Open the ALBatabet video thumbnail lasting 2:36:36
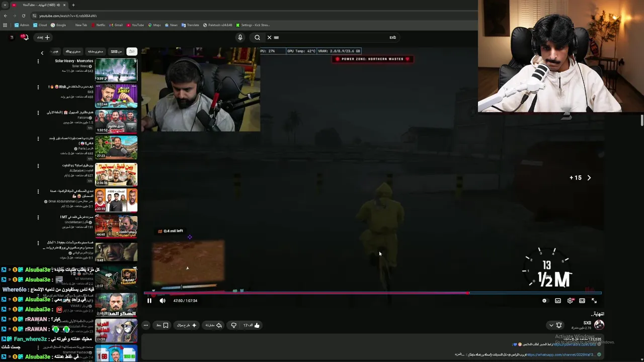644x362 pixels. pyautogui.click(x=116, y=174)
